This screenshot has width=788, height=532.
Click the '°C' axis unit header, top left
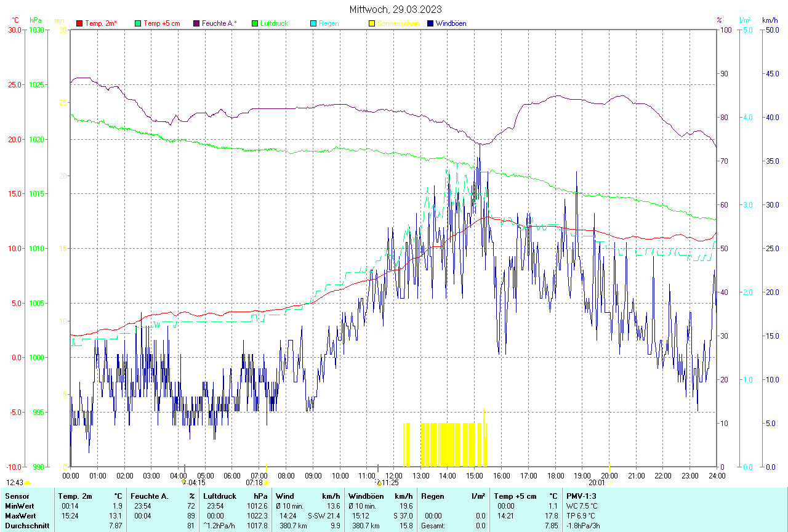[x=15, y=20]
